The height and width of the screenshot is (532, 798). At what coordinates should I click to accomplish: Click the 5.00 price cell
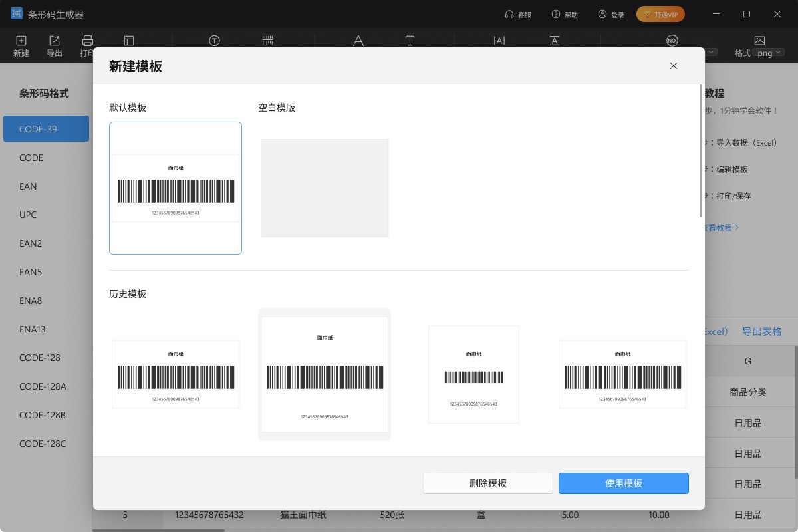(x=570, y=515)
